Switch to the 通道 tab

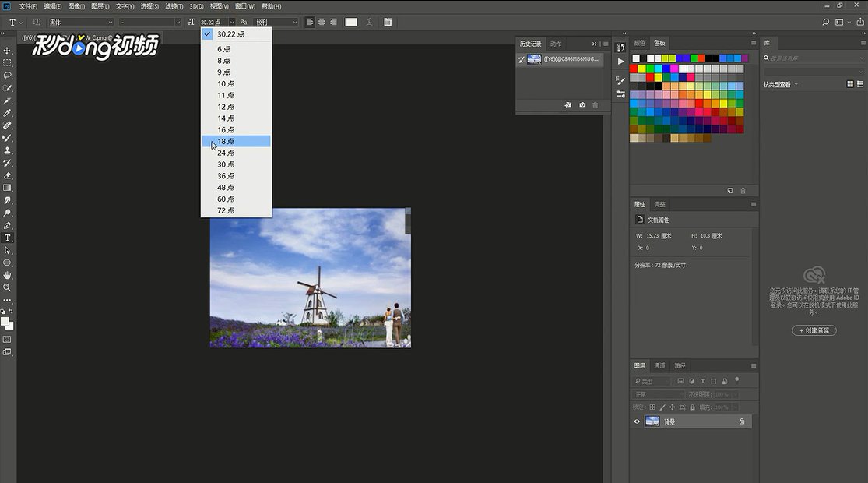point(659,365)
